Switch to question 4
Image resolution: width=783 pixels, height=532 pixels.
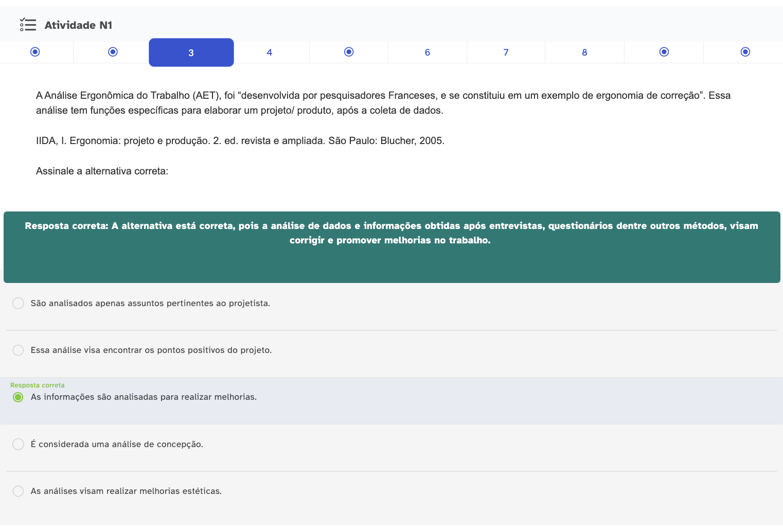click(x=270, y=52)
